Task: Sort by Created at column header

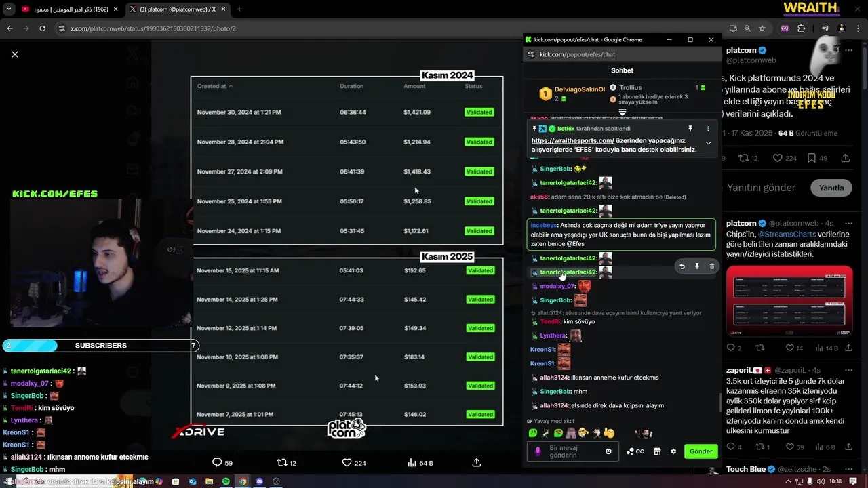Action: tap(215, 86)
